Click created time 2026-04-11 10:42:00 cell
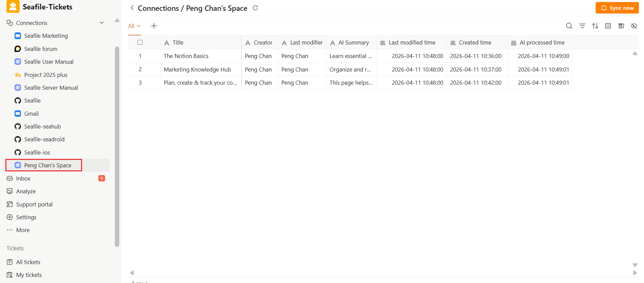Image resolution: width=644 pixels, height=283 pixels. tap(477, 83)
